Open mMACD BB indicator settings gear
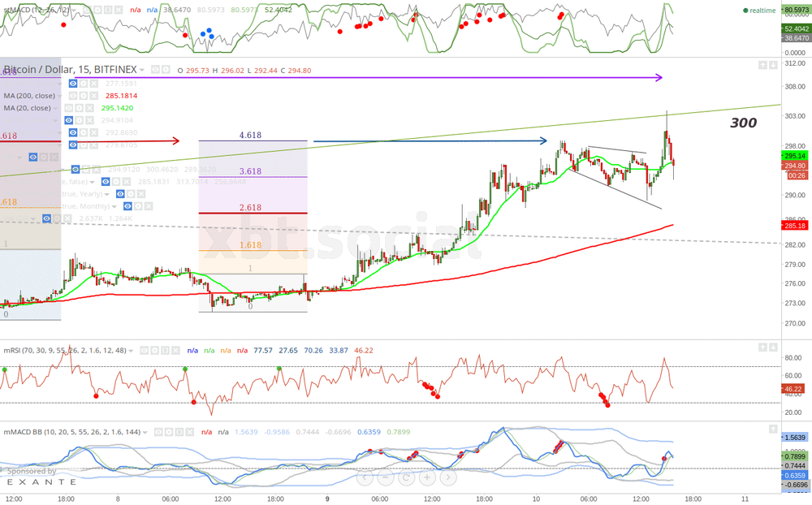The height and width of the screenshot is (505, 812). [168, 432]
